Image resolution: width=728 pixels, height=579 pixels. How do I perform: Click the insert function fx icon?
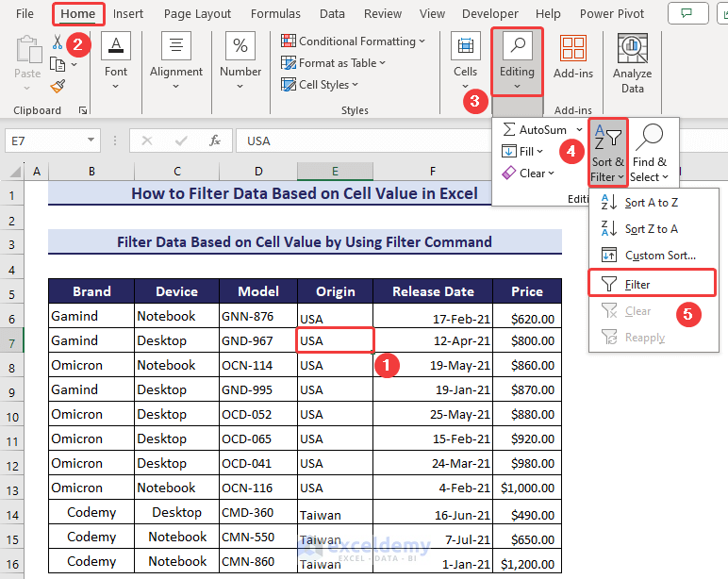pyautogui.click(x=214, y=141)
